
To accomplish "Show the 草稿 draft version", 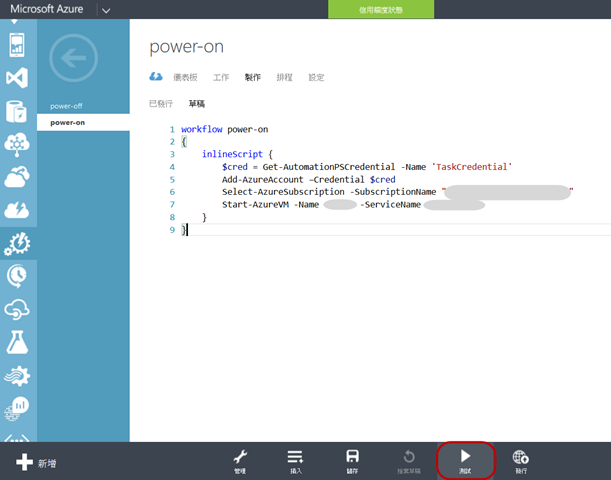I will (197, 104).
